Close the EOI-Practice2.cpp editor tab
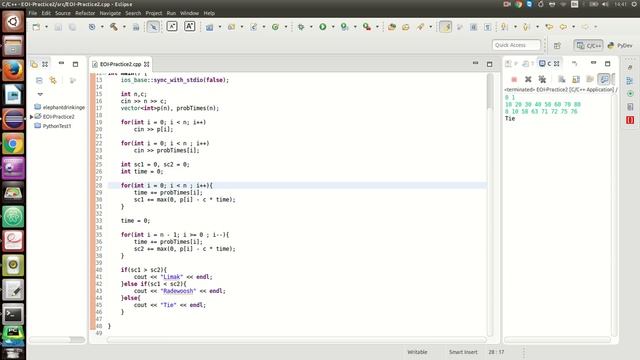 pyautogui.click(x=147, y=64)
